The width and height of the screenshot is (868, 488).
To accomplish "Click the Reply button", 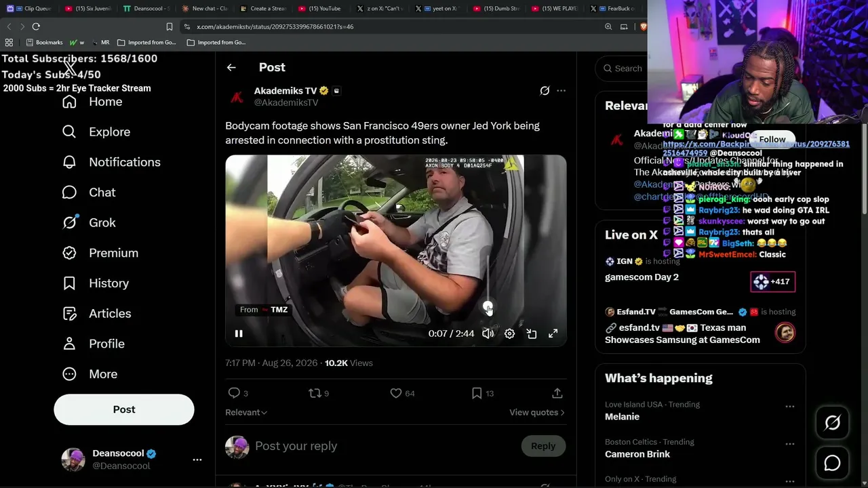I will point(543,446).
